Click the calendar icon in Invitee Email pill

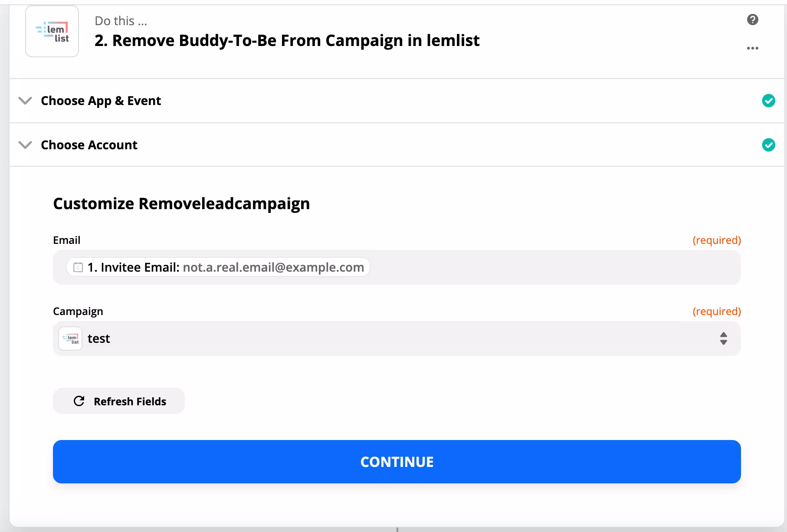(x=78, y=267)
